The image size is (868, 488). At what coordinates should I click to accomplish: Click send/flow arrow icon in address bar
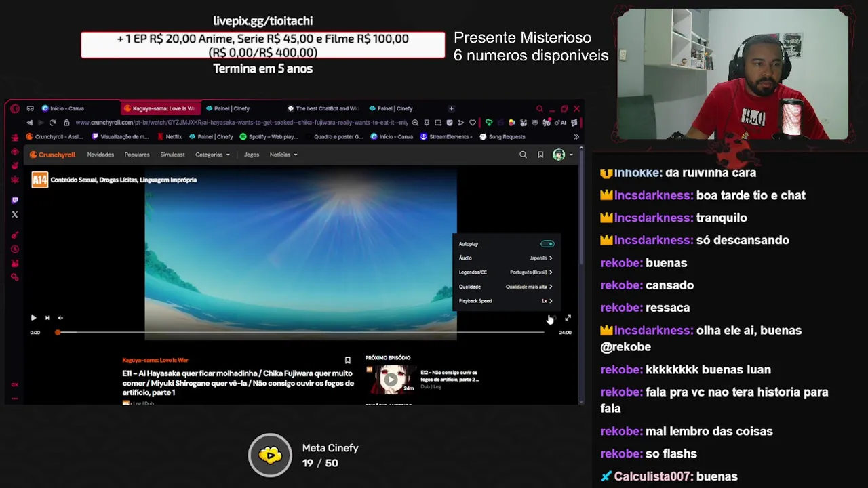(x=461, y=123)
